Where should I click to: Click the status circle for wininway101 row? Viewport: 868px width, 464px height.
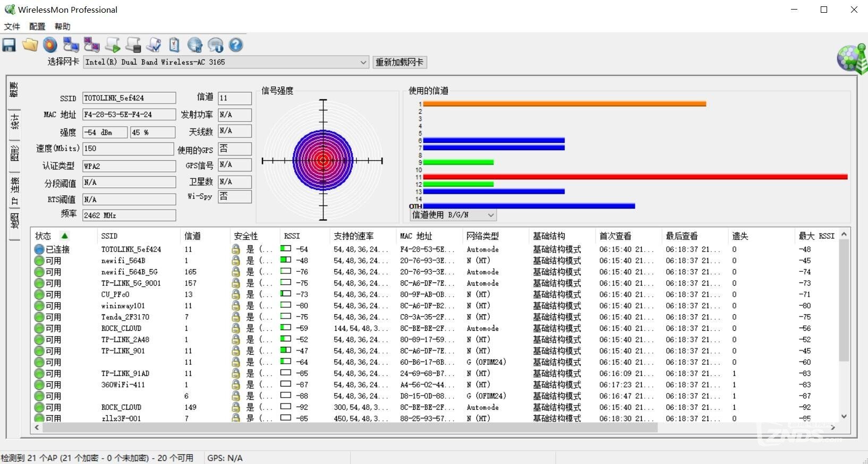(x=39, y=305)
